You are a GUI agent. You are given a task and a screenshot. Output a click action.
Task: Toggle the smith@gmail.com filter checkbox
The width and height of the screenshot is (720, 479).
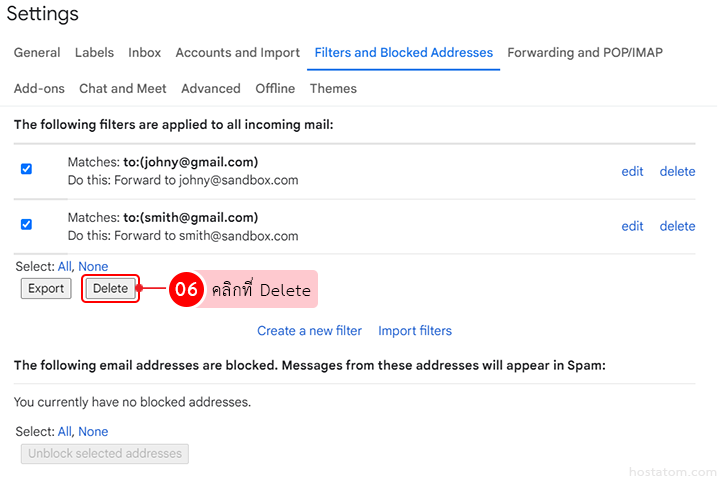(26, 224)
